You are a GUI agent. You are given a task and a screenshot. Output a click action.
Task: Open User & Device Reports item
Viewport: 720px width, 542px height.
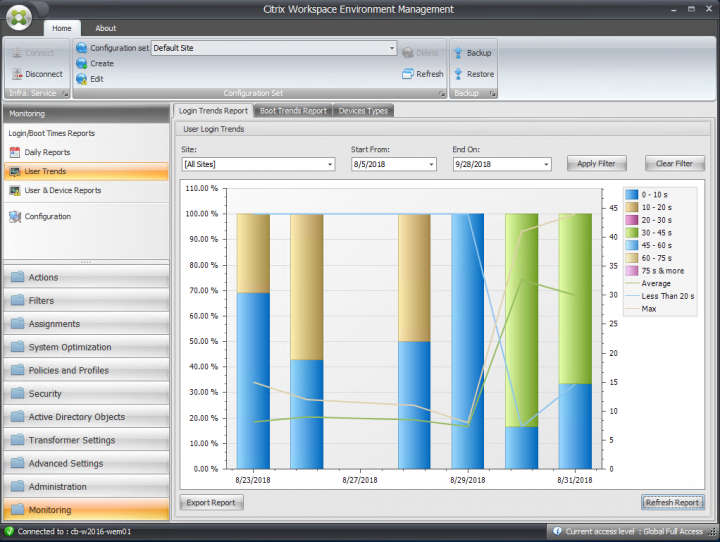[x=62, y=190]
